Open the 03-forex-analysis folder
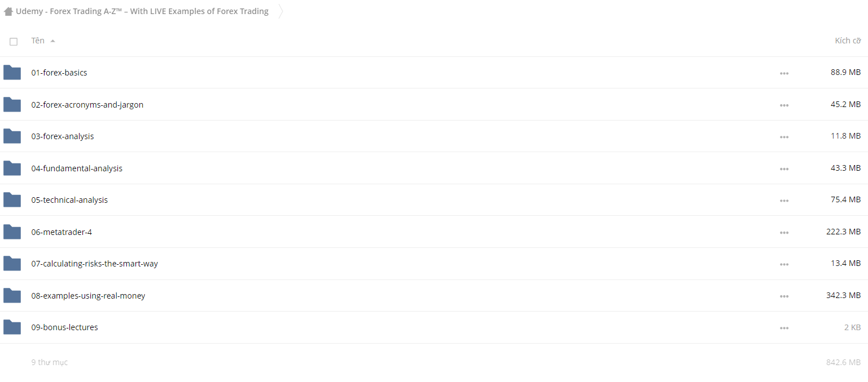The width and height of the screenshot is (868, 382). click(x=63, y=136)
